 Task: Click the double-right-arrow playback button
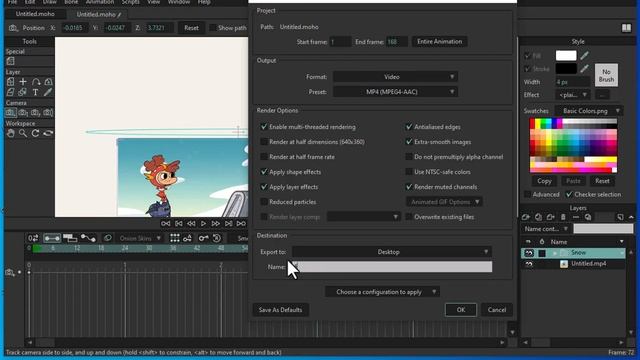(x=216, y=224)
